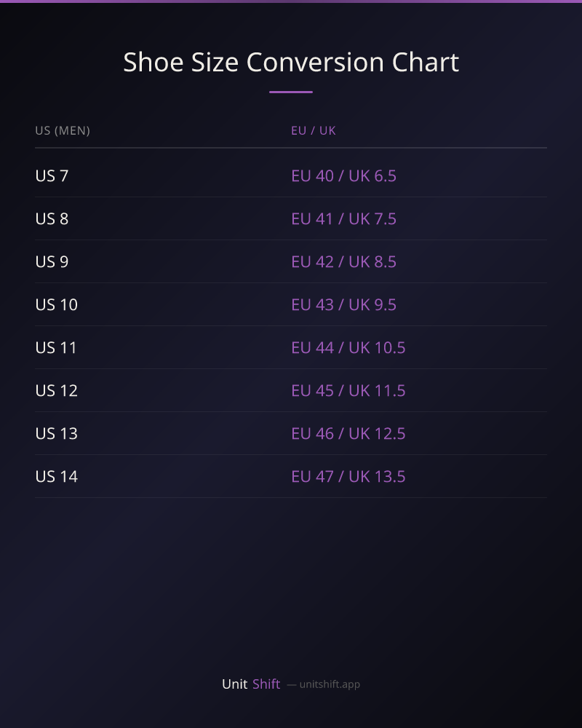Select the US 8 size cell
The height and width of the screenshot is (728, 582).
click(x=52, y=218)
